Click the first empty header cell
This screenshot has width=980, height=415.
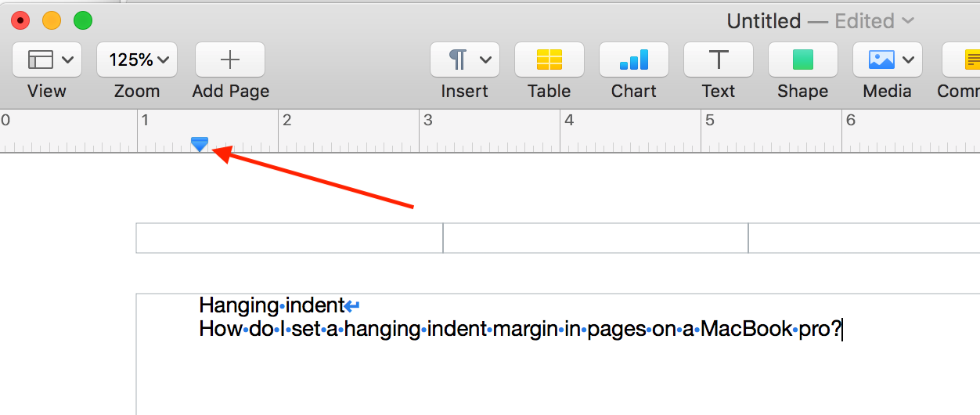pyautogui.click(x=290, y=238)
